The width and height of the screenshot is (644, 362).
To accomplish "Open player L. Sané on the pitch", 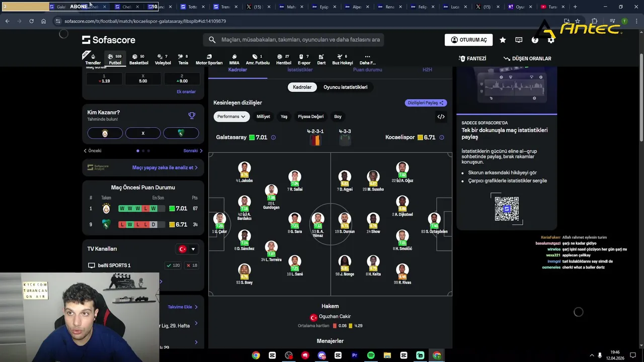I will click(295, 266).
